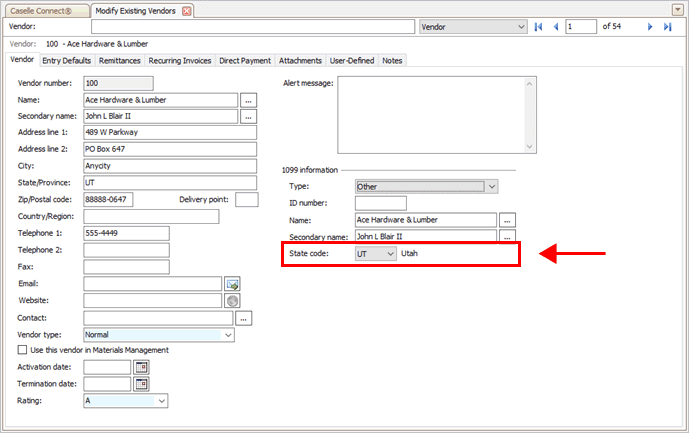
Task: Advance to the next vendor record
Action: tap(651, 27)
